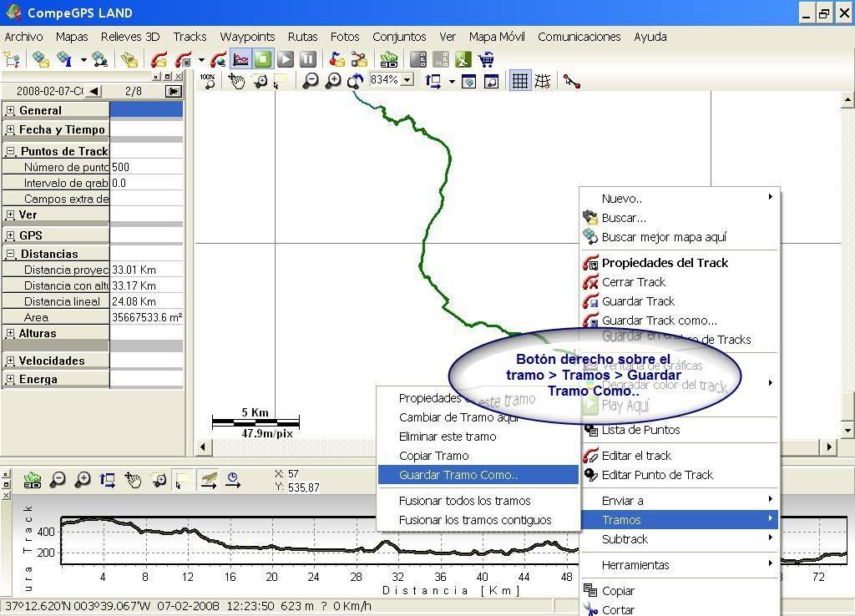
Task: Select the hand tool in graph toolbar
Action: [133, 480]
